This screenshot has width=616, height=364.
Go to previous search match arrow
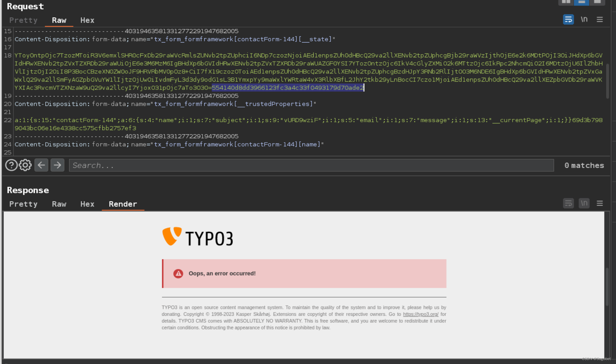(x=41, y=165)
